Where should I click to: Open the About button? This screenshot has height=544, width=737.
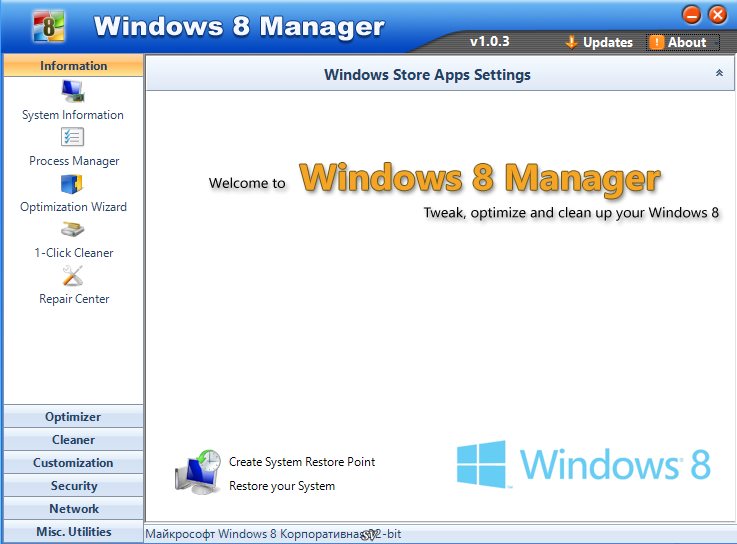(682, 42)
